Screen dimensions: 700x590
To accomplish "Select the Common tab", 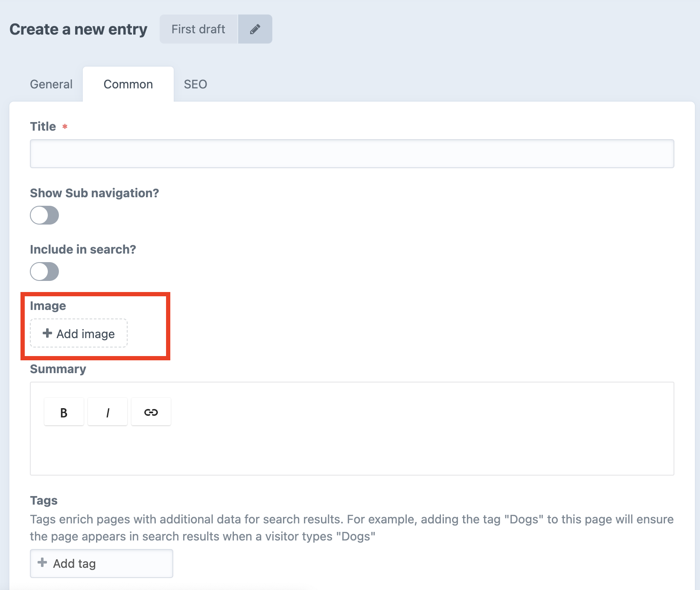I will (128, 84).
